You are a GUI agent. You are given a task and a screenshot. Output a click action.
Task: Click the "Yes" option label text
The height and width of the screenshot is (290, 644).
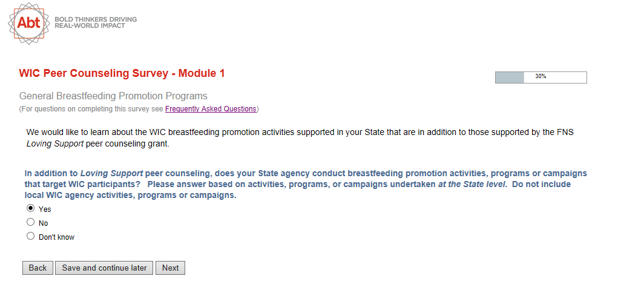45,209
